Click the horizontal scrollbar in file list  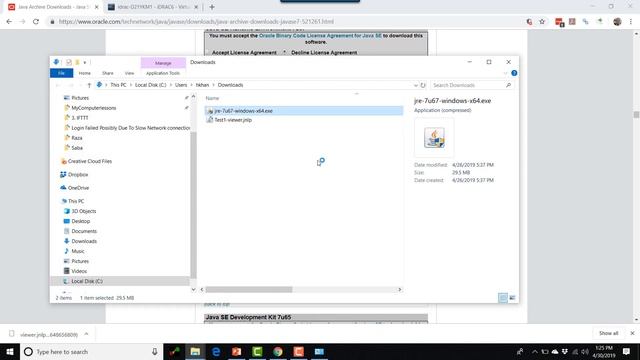pyautogui.click(x=249, y=289)
